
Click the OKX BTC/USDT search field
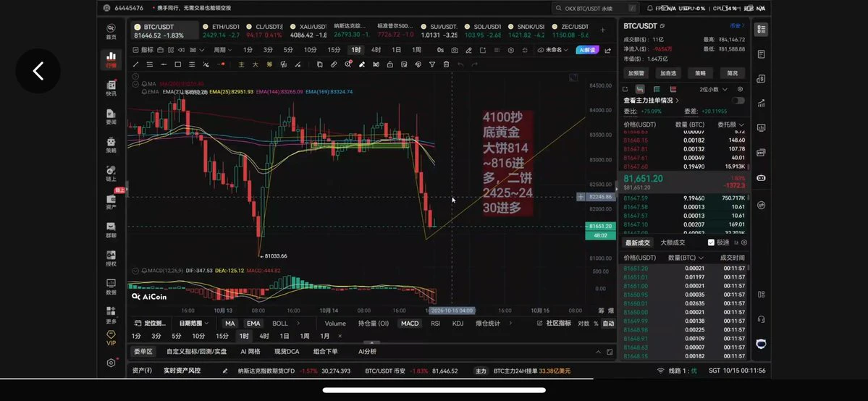[x=597, y=8]
